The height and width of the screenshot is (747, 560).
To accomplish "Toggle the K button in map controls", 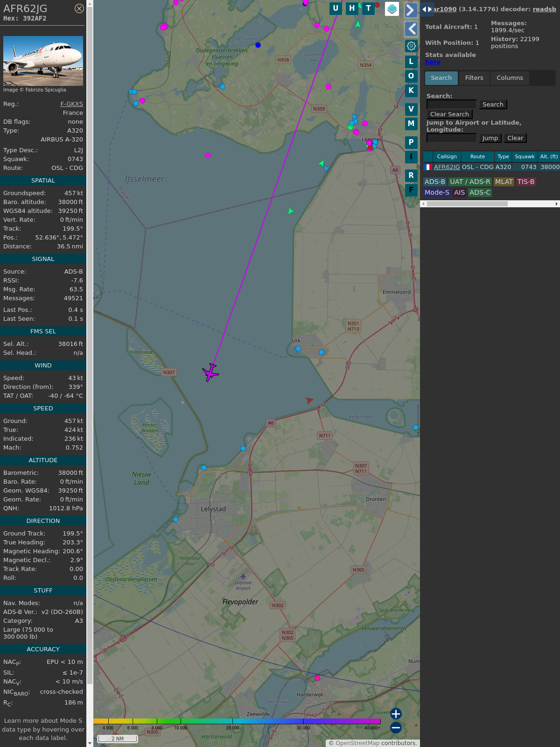I will (x=411, y=91).
